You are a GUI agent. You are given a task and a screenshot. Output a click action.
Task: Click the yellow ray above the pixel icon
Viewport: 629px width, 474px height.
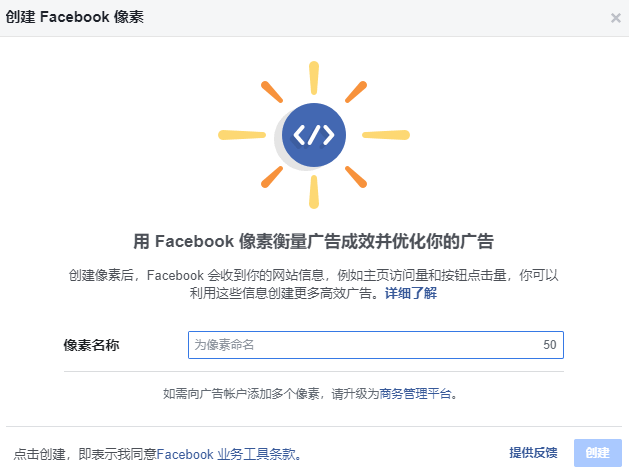click(x=314, y=78)
